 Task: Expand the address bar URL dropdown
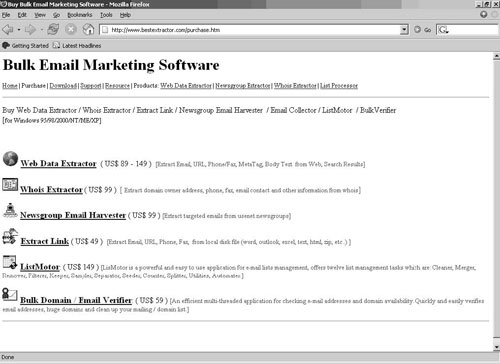[404, 30]
